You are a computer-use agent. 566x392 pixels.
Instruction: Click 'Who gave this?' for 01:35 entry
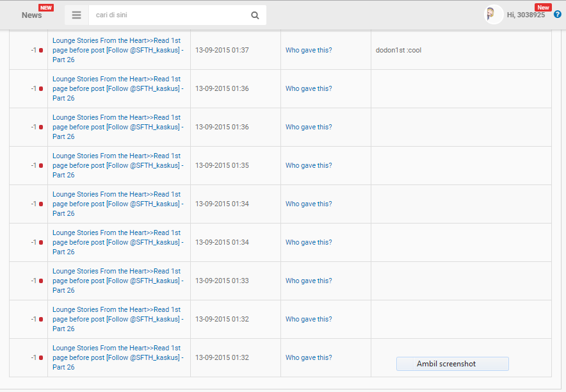309,166
